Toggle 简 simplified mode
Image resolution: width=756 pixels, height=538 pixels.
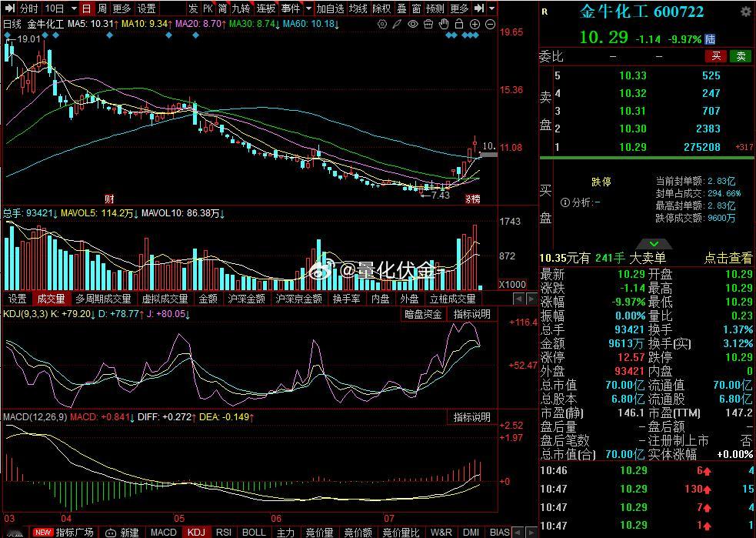[x=222, y=8]
